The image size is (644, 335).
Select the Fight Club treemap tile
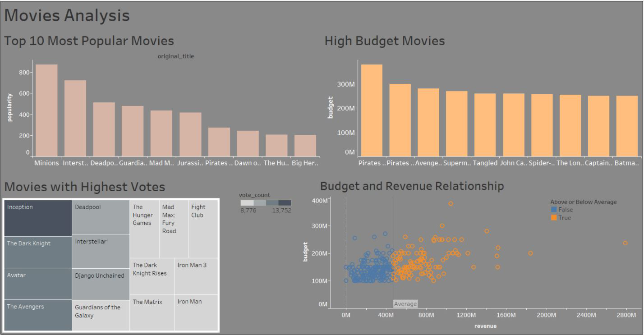pos(203,229)
